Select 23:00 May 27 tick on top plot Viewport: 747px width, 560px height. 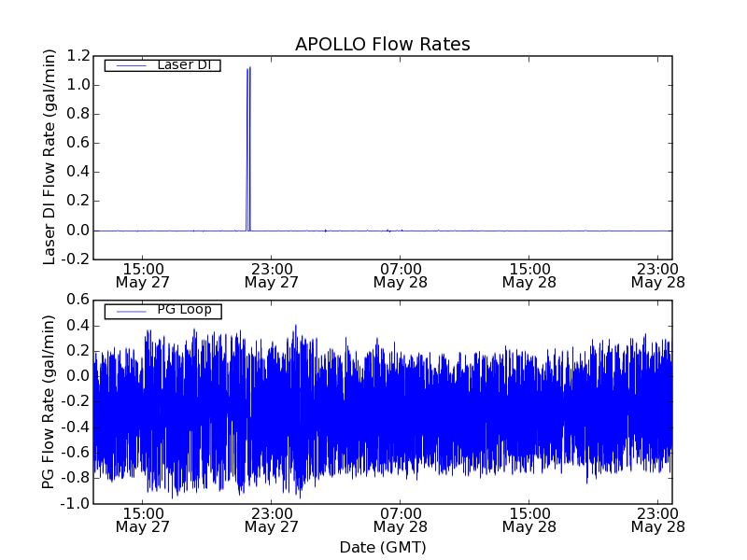click(270, 274)
